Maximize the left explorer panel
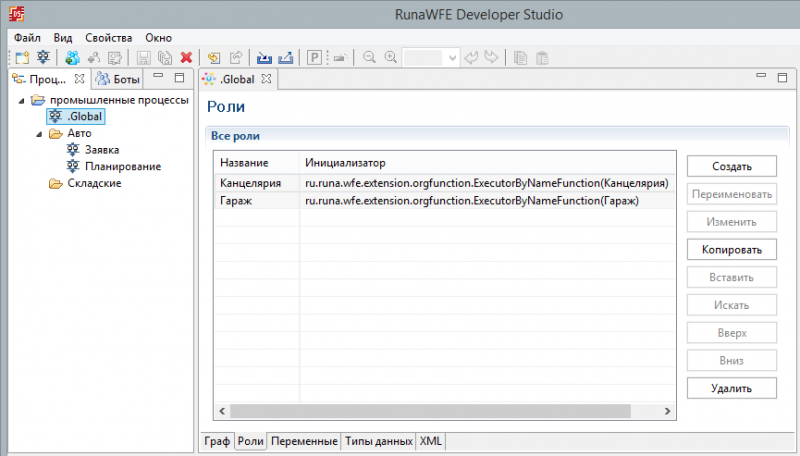This screenshot has width=800, height=456. pos(179,78)
